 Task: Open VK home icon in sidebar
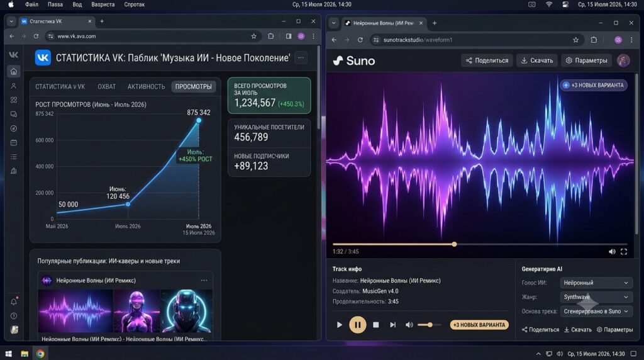click(14, 72)
